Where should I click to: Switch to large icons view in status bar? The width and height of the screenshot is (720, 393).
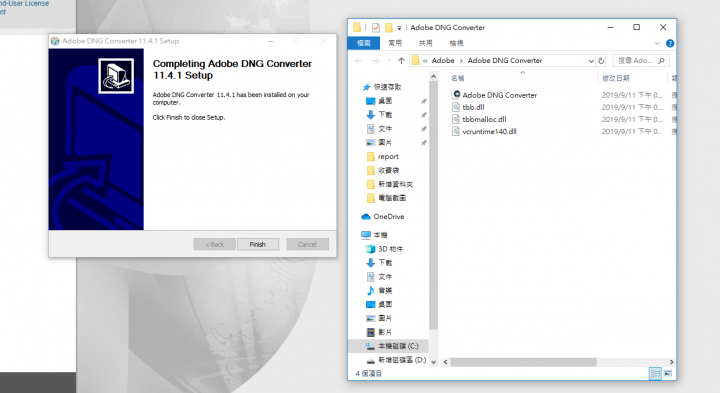[x=668, y=373]
